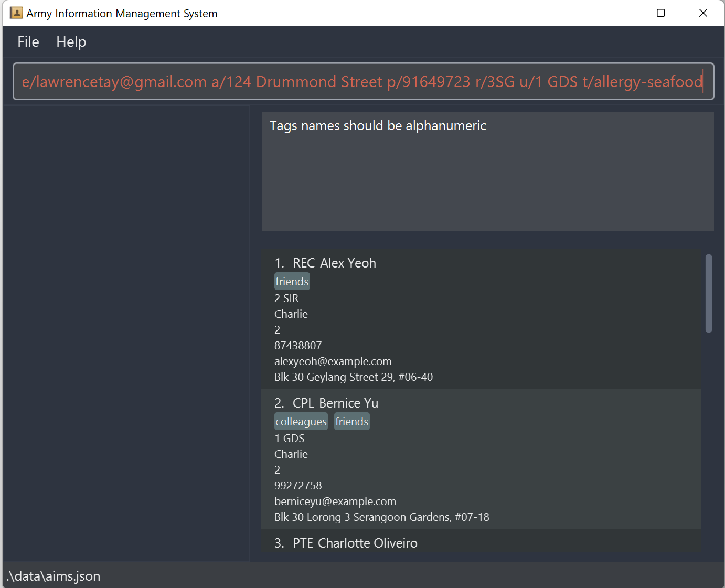This screenshot has width=725, height=588.
Task: Open the Help menu
Action: 71,42
